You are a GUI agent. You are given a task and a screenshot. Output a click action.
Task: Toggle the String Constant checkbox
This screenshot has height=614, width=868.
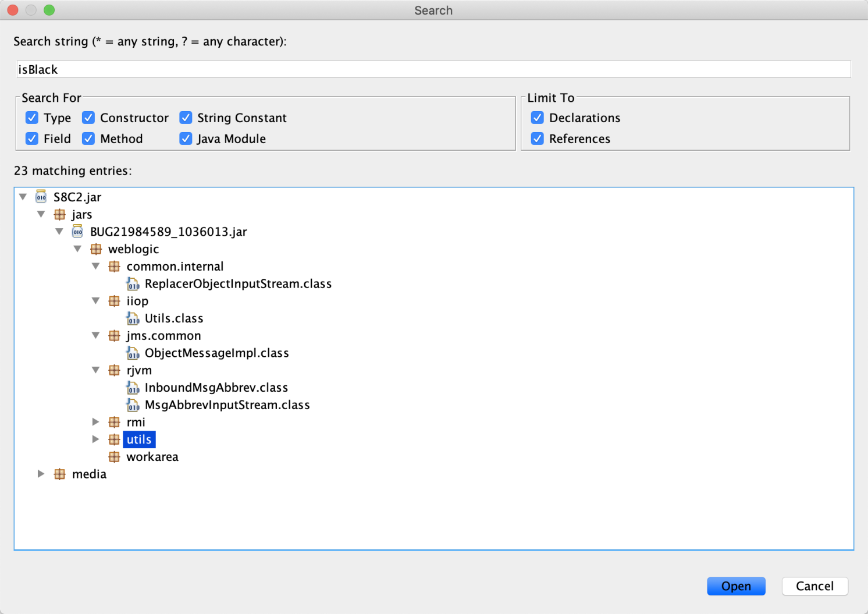point(186,118)
